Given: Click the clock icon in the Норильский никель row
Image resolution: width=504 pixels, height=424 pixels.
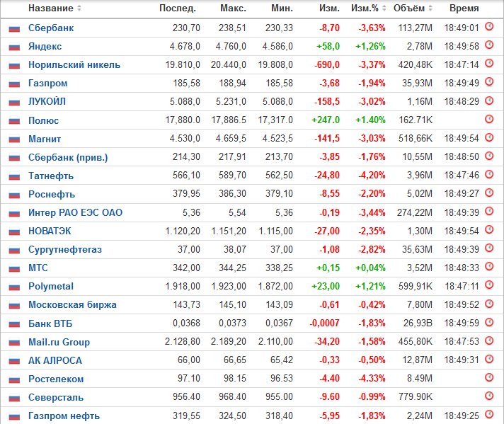Looking at the screenshot, I should click(489, 63).
